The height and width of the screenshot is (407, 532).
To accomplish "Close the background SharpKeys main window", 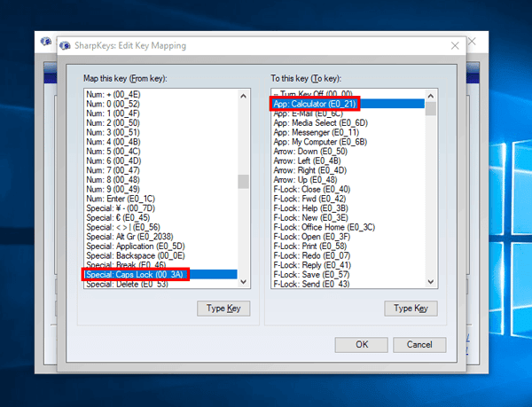I will point(472,42).
